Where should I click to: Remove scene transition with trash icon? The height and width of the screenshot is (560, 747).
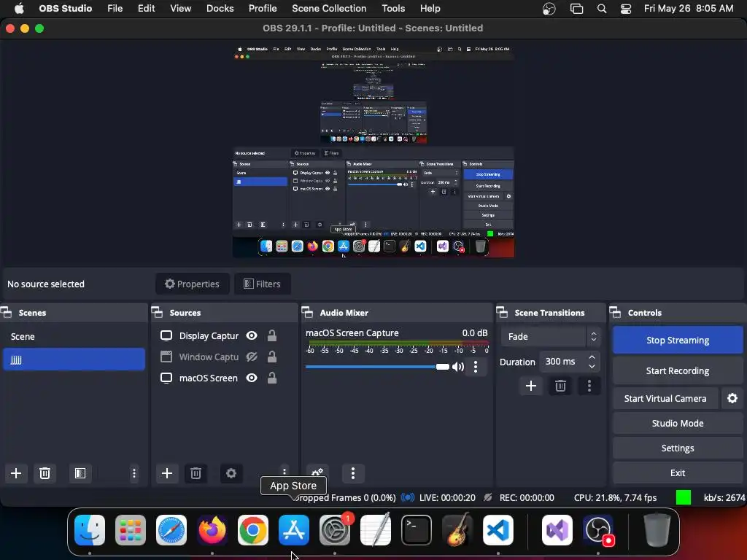pyautogui.click(x=560, y=386)
